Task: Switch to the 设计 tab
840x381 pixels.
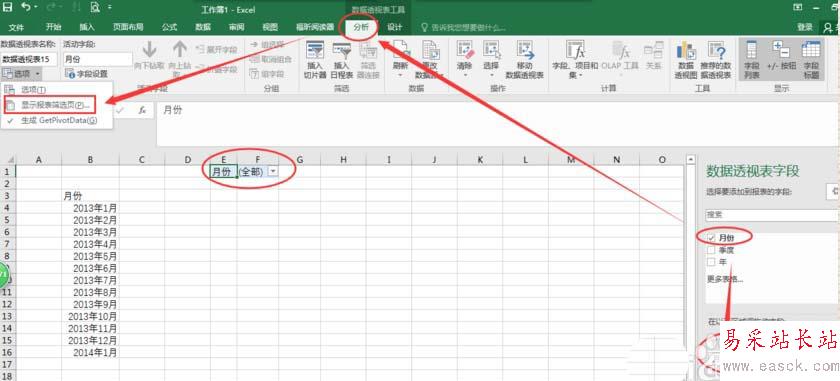Action: click(395, 27)
